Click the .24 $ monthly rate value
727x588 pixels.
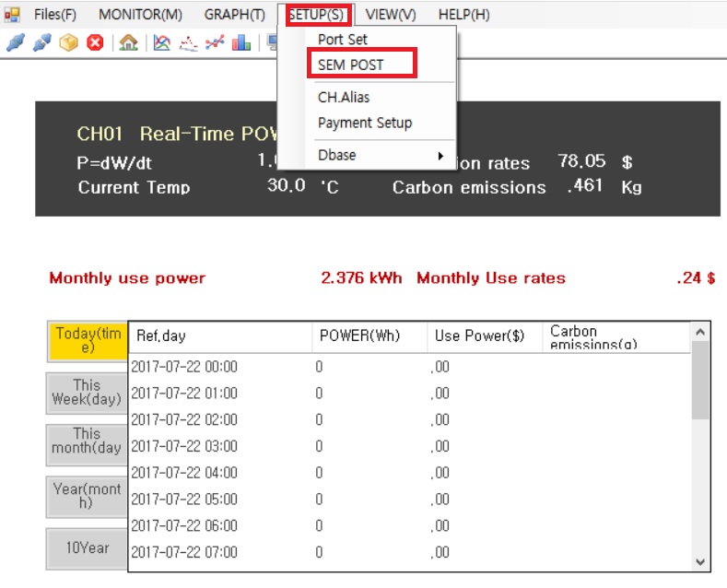point(696,278)
